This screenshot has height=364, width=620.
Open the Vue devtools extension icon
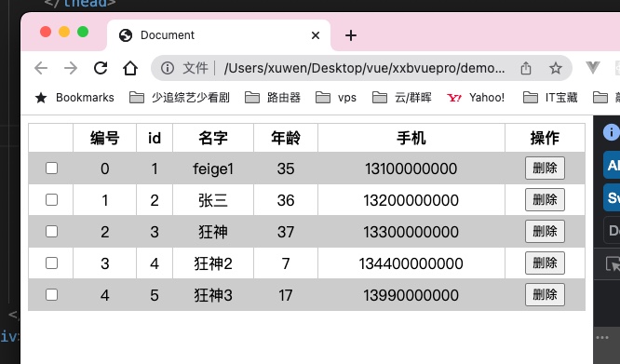click(593, 68)
